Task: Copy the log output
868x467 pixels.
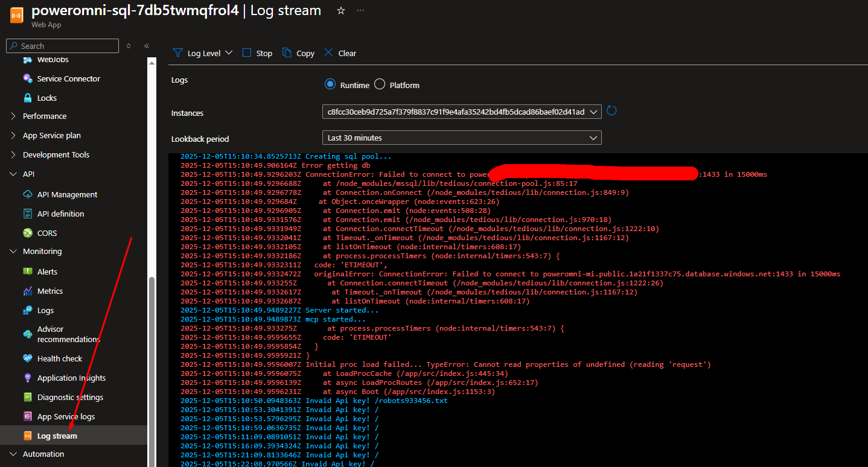Action: [x=298, y=53]
